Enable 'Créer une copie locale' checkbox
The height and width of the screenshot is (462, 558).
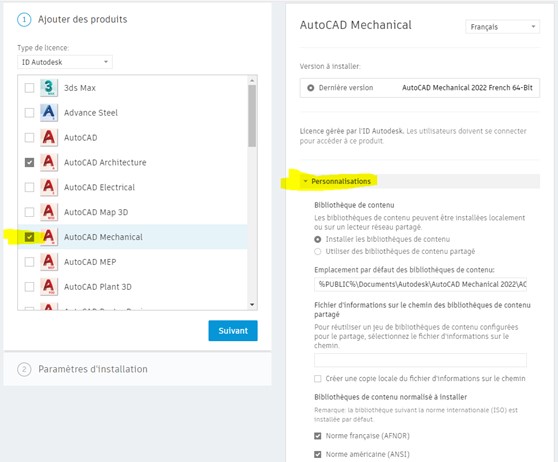point(318,379)
